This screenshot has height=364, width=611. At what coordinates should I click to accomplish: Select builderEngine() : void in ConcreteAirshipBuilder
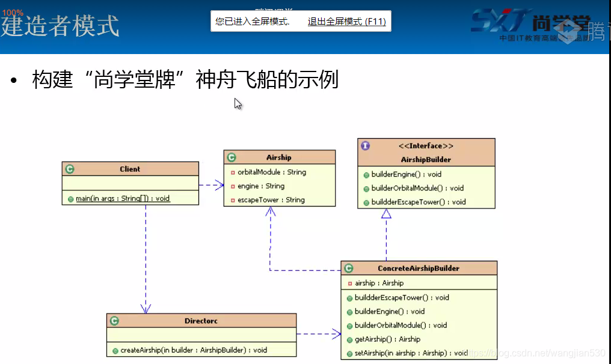pos(390,312)
